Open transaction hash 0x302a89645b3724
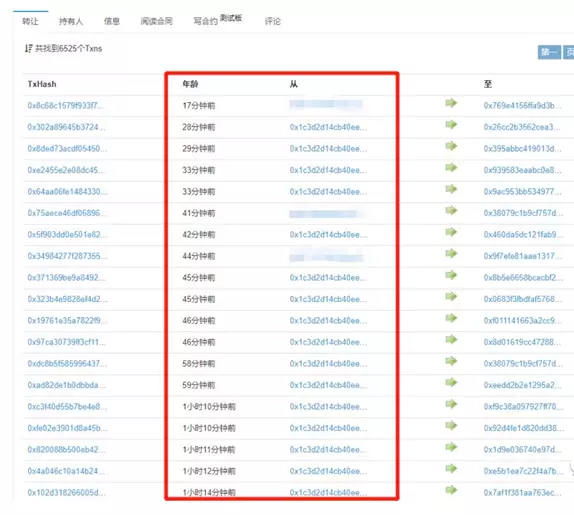Viewport: 574px width, 515px height. [x=66, y=127]
